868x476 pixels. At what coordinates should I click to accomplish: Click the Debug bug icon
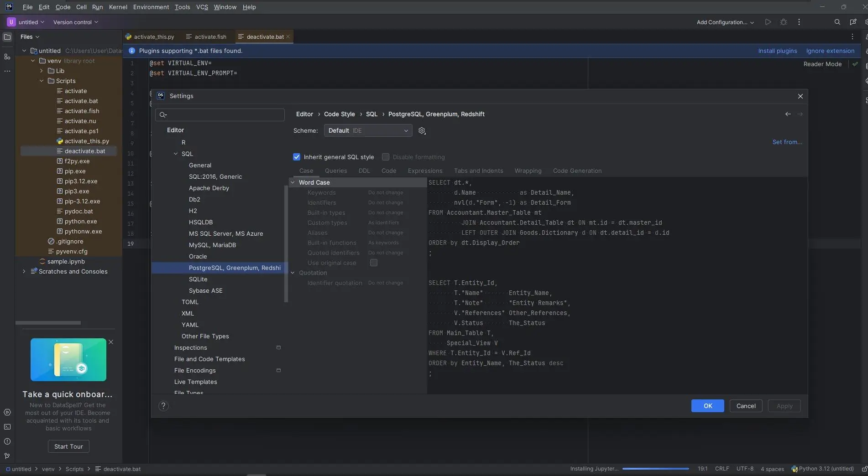[x=784, y=22]
